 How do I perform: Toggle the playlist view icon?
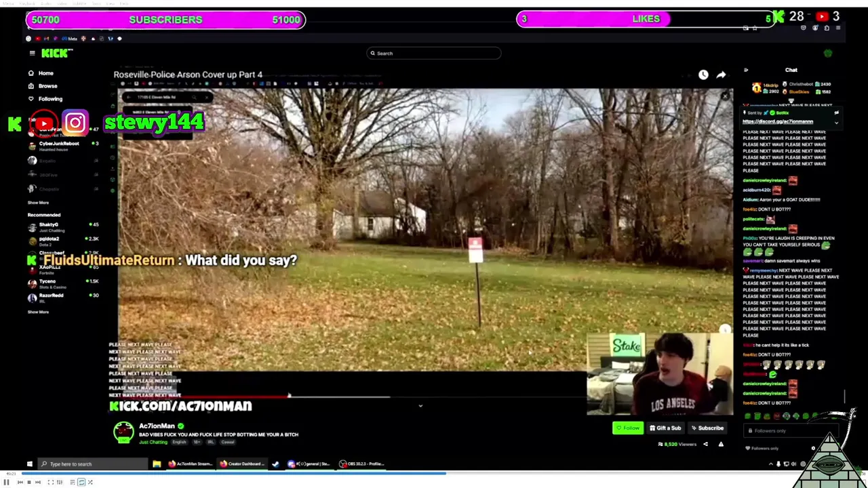tap(73, 482)
